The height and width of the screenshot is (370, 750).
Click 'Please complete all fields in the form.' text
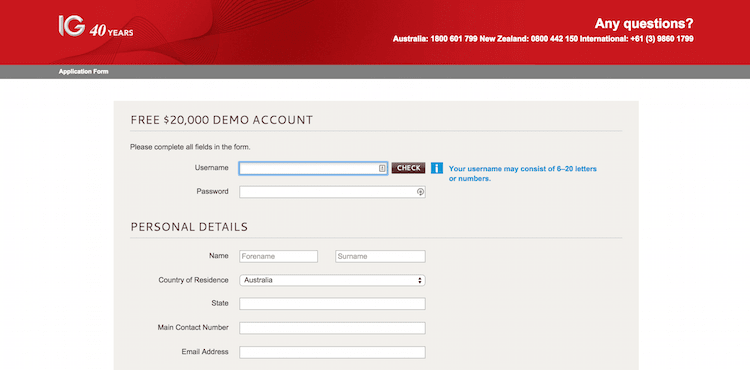coord(190,147)
